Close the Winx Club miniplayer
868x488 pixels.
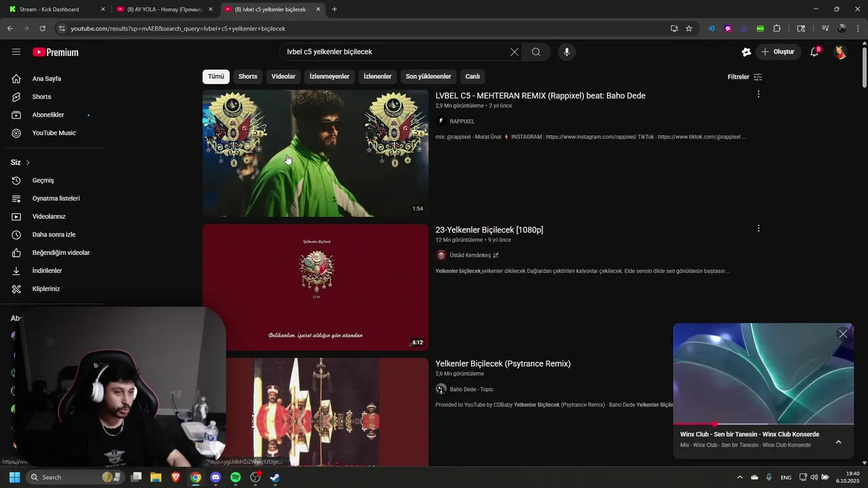click(x=843, y=333)
